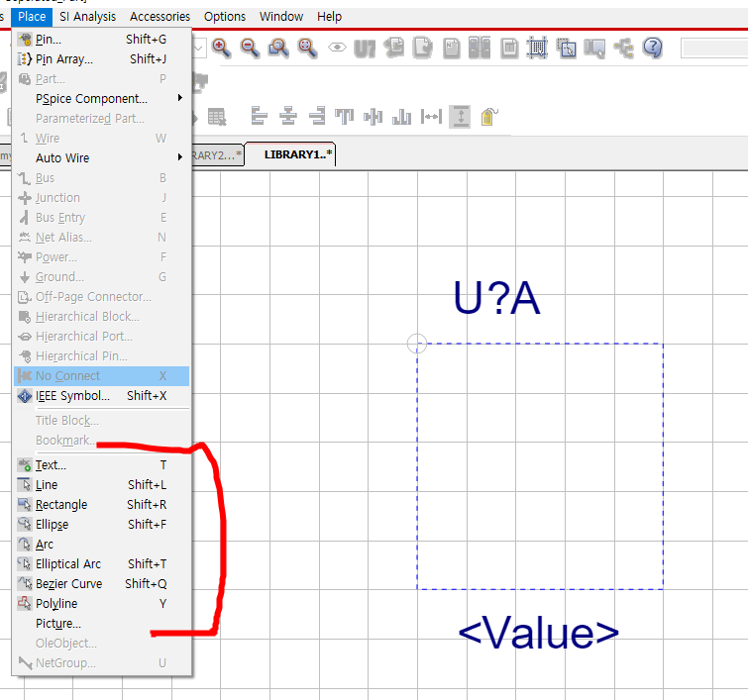Image resolution: width=748 pixels, height=700 pixels.
Task: Open the Accessories menu
Action: coord(160,17)
